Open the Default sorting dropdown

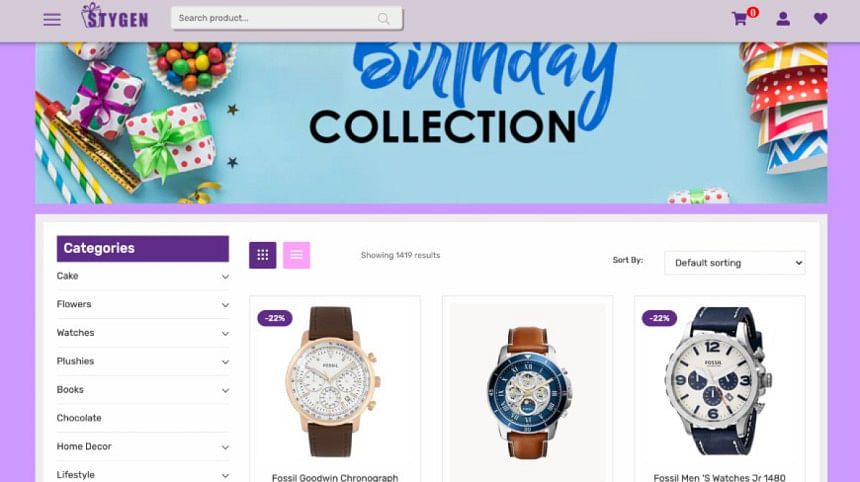tap(735, 263)
